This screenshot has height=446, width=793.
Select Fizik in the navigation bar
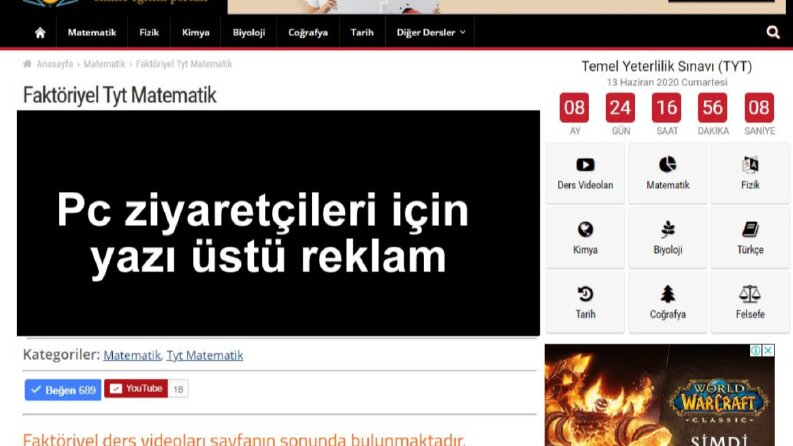click(x=149, y=32)
